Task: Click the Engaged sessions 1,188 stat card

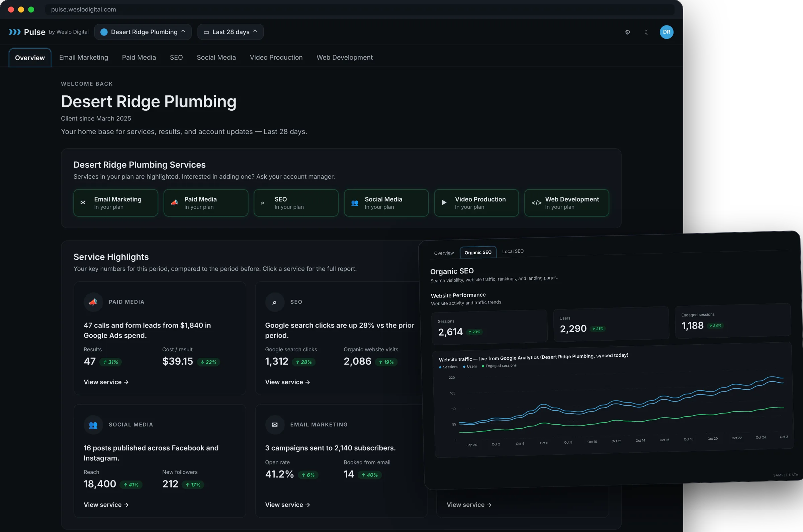Action: [733, 321]
